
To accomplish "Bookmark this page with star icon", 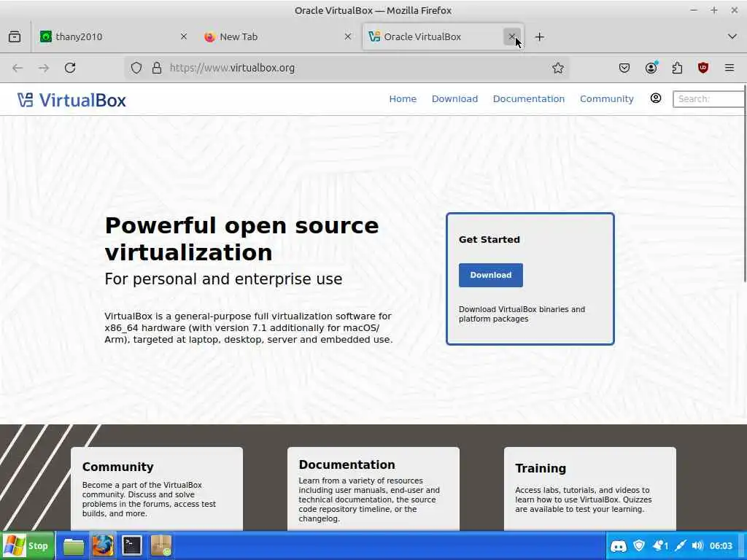I will click(558, 68).
